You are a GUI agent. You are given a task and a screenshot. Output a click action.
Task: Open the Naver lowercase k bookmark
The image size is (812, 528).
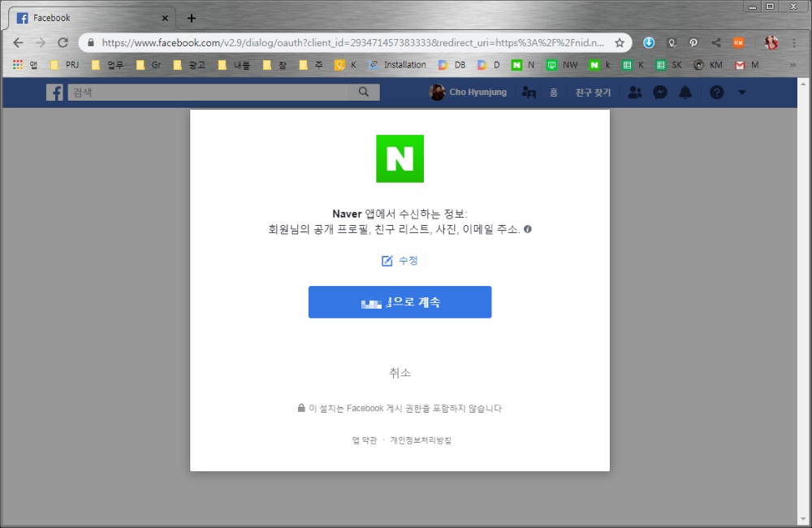pos(600,65)
